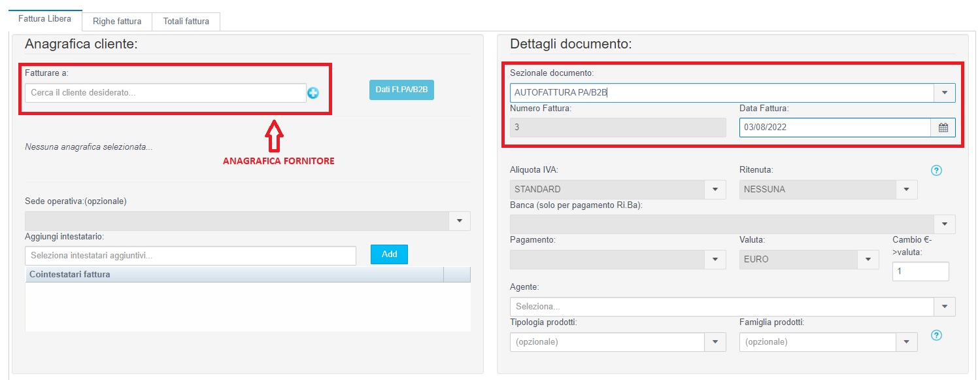Open the calendar picker for Data Fattura
The width and height of the screenshot is (980, 380).
[943, 128]
